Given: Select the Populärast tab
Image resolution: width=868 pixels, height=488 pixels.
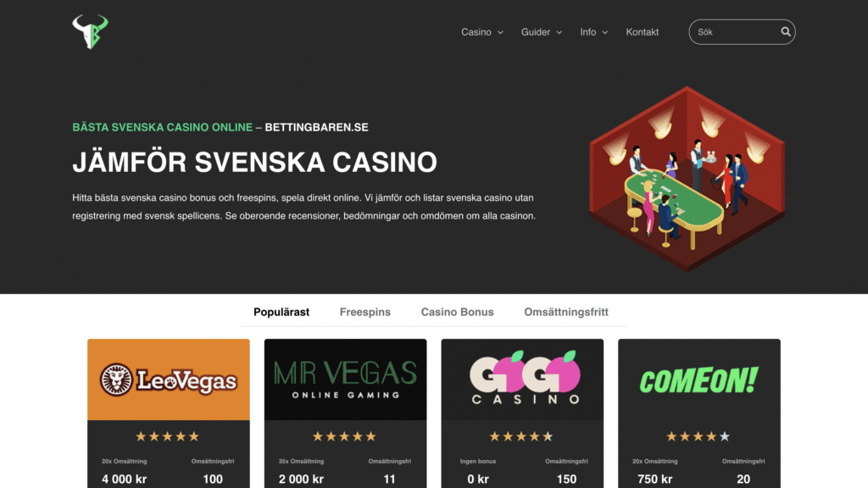Looking at the screenshot, I should 281,312.
